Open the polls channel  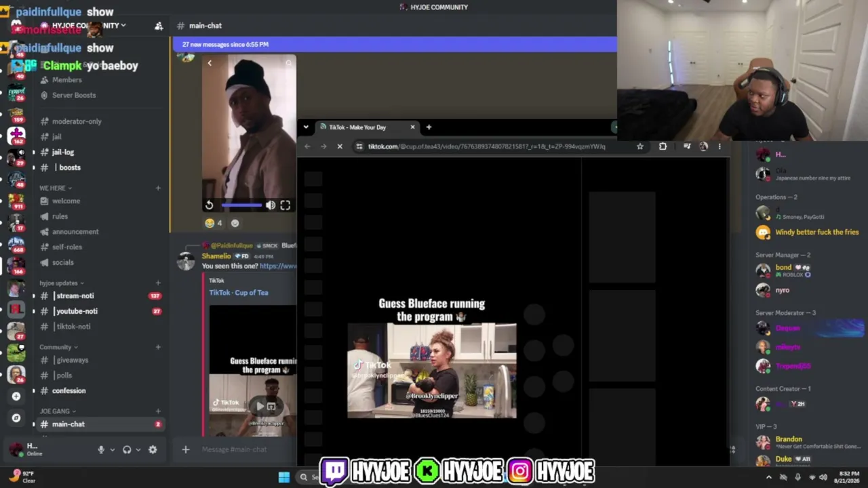64,375
